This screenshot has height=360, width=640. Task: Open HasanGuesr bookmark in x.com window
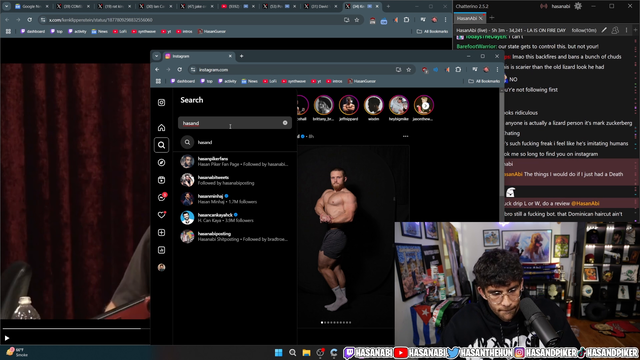(212, 31)
